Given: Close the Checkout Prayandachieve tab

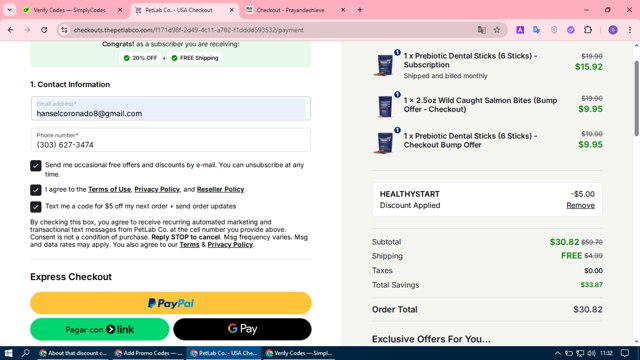Looking at the screenshot, I should pyautogui.click(x=343, y=10).
